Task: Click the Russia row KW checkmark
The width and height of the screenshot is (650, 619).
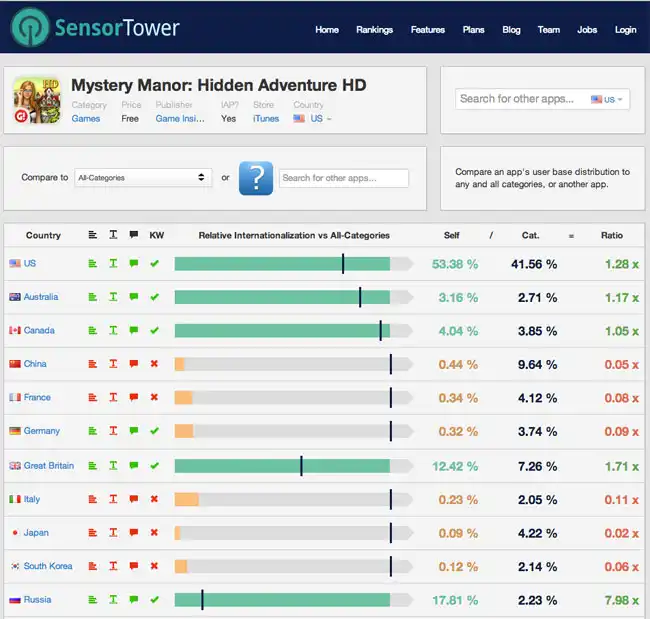Action: (154, 600)
